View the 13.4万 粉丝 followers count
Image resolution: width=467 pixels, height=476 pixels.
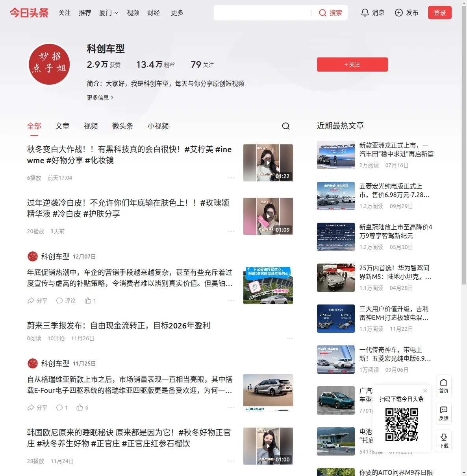[156, 65]
